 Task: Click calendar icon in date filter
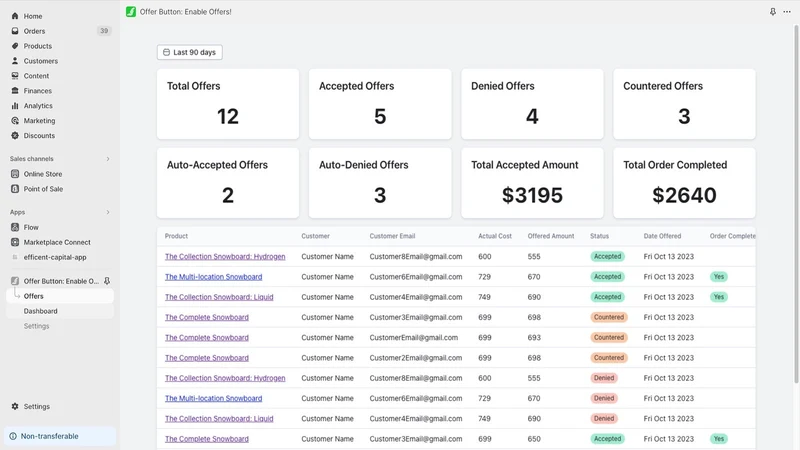point(166,52)
